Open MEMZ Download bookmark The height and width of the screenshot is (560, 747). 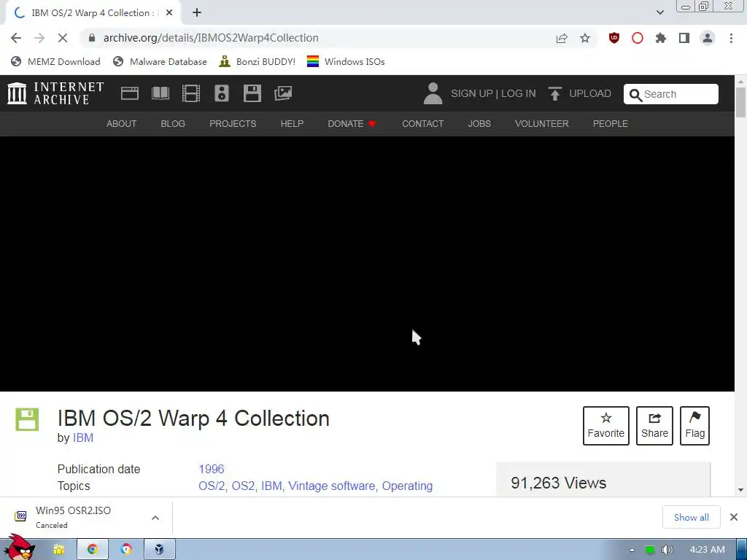55,61
